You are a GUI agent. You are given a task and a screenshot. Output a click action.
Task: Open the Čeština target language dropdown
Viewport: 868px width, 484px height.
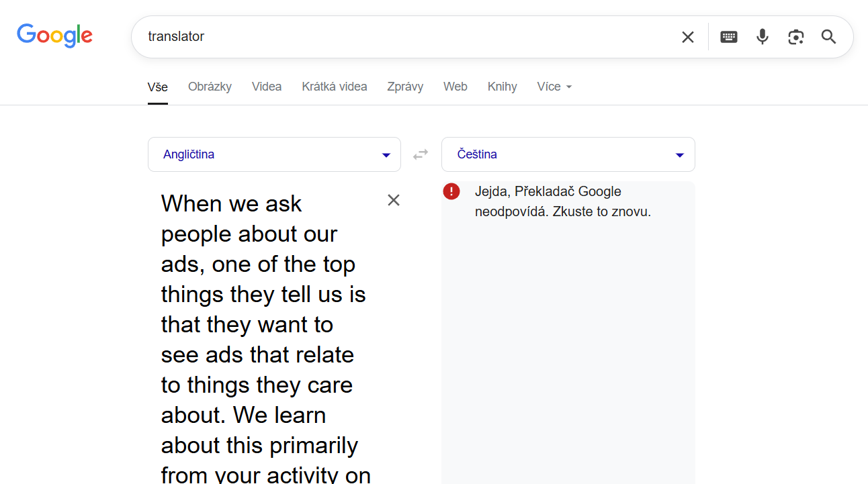(568, 154)
